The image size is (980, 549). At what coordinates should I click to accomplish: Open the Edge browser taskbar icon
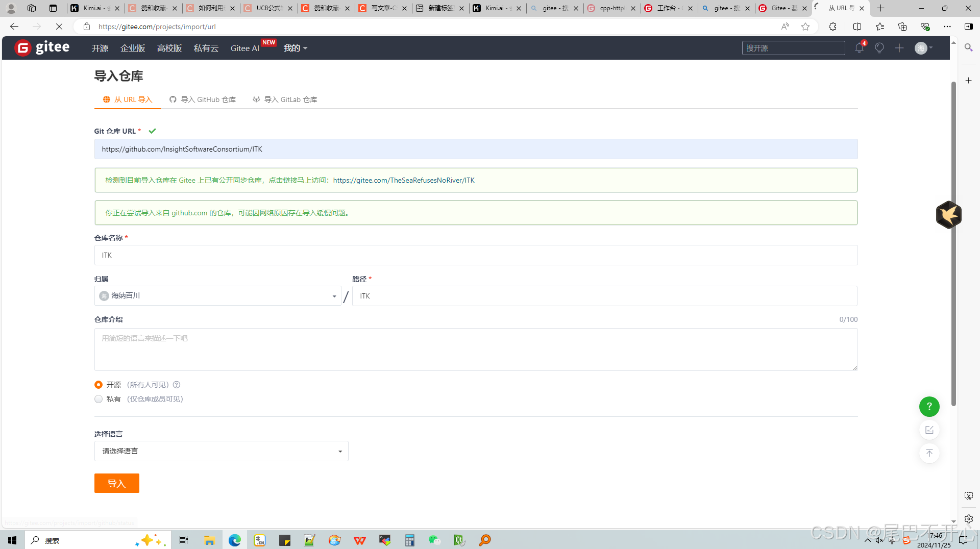(234, 540)
